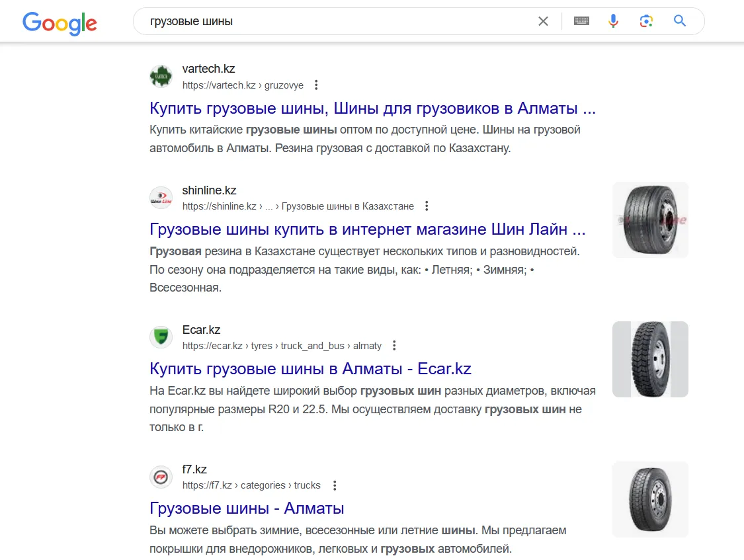Click snippet 'На Ecar.kz вы найдете широкий выбор'
This screenshot has width=744, height=560.
tap(372, 409)
